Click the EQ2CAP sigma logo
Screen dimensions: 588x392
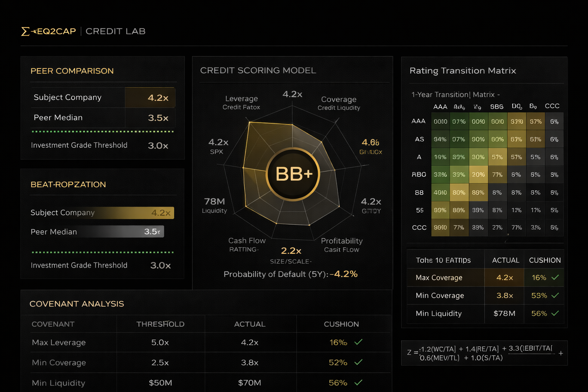(x=26, y=31)
